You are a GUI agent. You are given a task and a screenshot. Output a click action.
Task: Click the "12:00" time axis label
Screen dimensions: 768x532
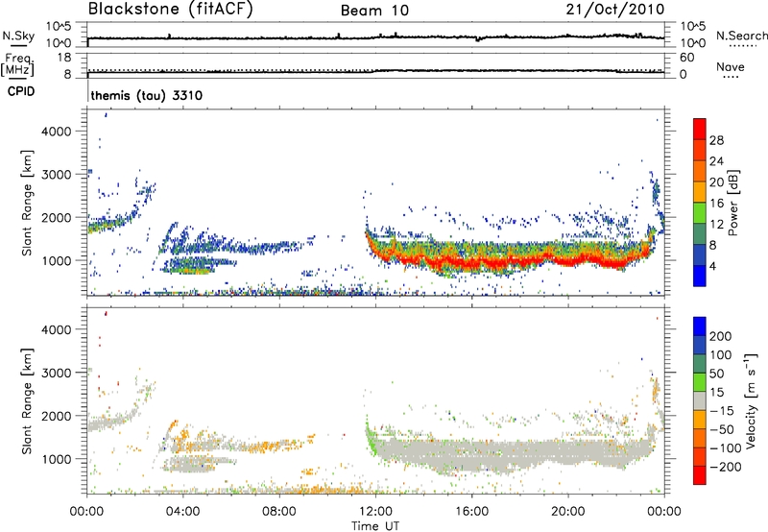coord(375,511)
